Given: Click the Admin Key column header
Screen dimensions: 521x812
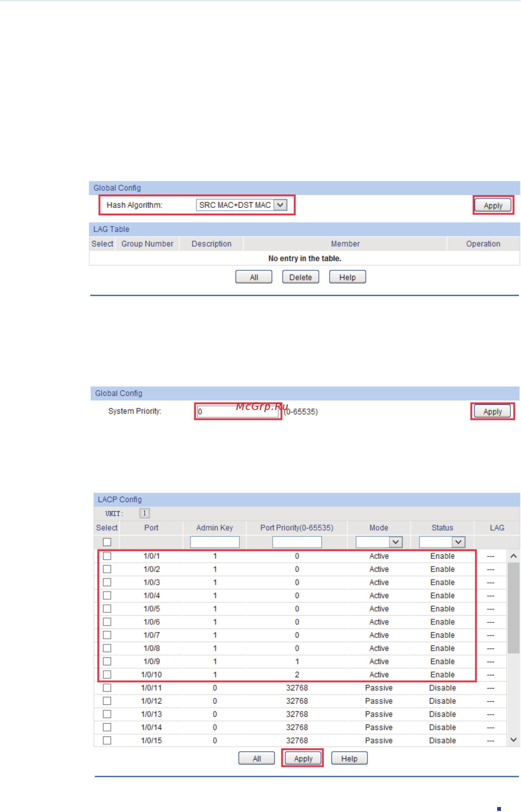Looking at the screenshot, I should pyautogui.click(x=215, y=528).
